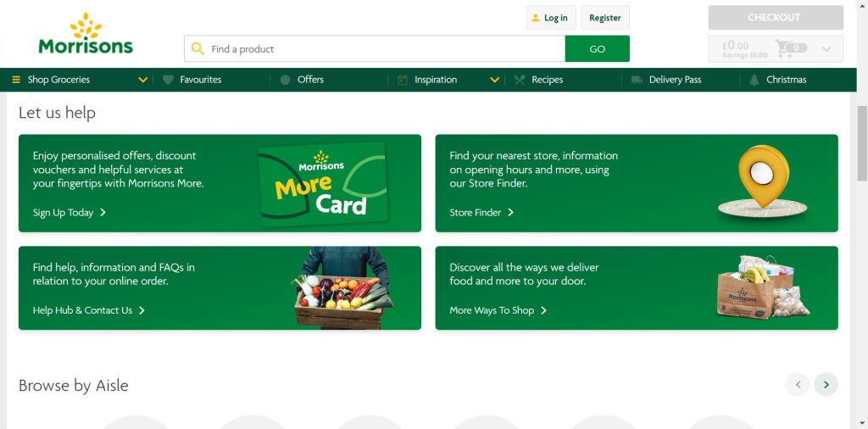Click the Morrisons logo

coord(86,33)
